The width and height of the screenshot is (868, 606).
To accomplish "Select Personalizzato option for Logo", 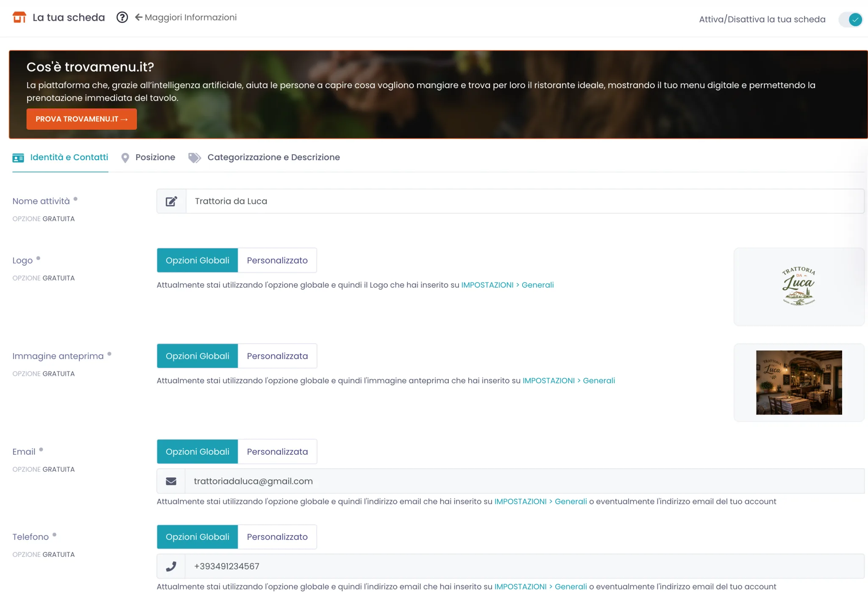I will pyautogui.click(x=277, y=260).
